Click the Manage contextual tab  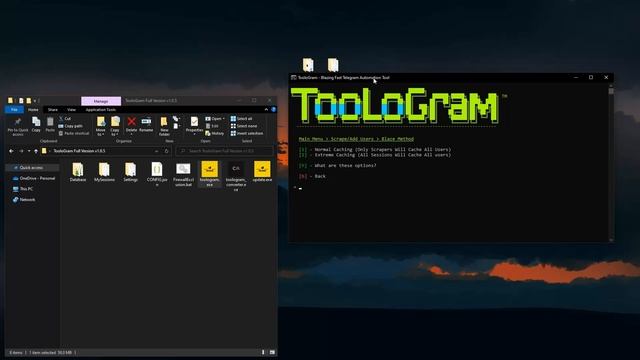(x=101, y=101)
